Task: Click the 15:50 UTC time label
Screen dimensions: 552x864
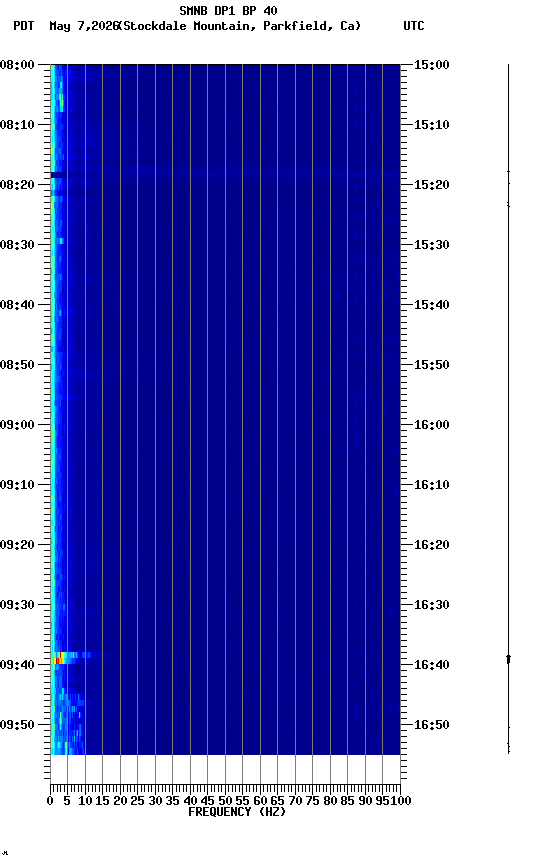Action: pos(432,365)
